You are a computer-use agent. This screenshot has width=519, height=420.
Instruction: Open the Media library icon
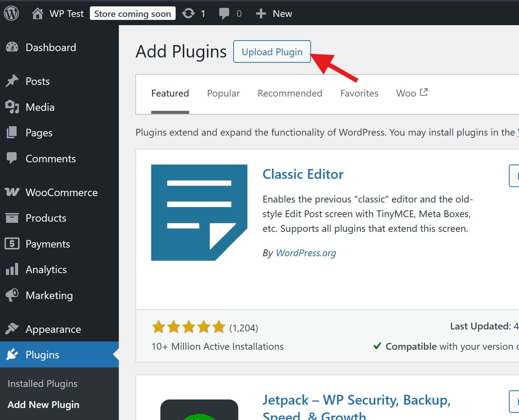(12, 107)
